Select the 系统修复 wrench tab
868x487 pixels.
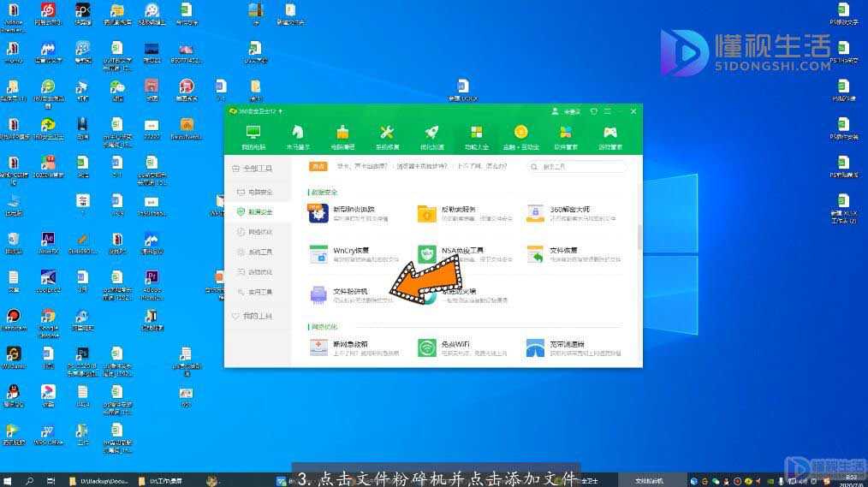[387, 137]
